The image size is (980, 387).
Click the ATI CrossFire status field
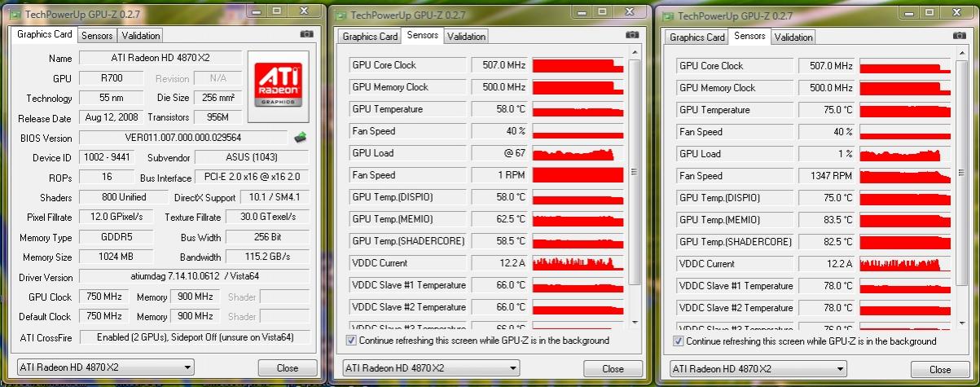click(x=194, y=336)
